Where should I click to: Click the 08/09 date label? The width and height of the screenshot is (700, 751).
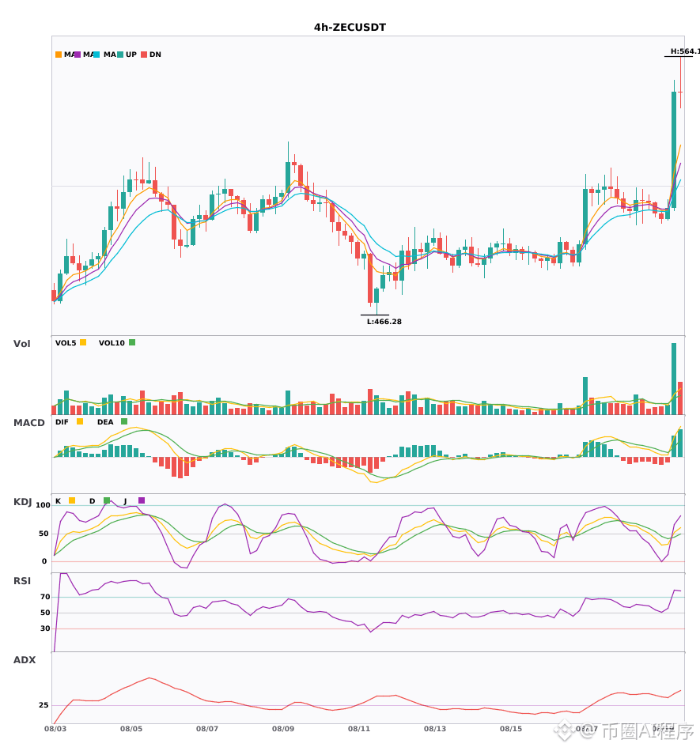click(283, 729)
